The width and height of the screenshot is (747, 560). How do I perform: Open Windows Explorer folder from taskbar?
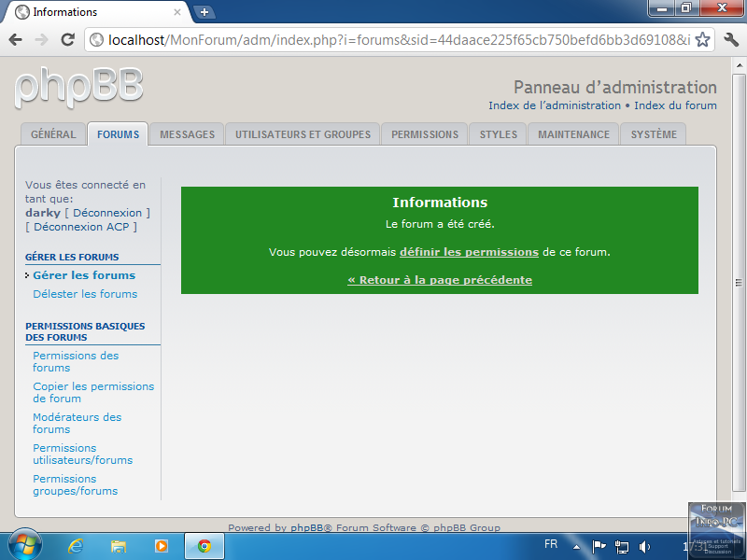coord(119,546)
